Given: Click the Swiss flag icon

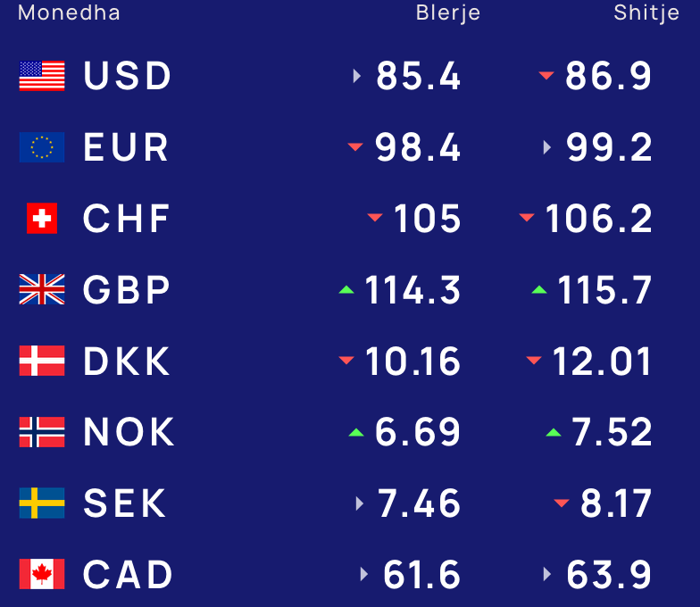Looking at the screenshot, I should [x=42, y=218].
